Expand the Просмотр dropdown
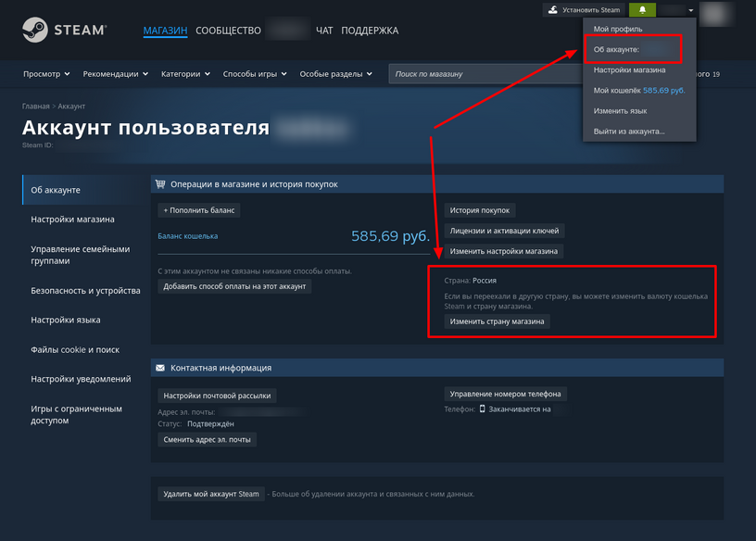This screenshot has height=541, width=756. point(46,74)
